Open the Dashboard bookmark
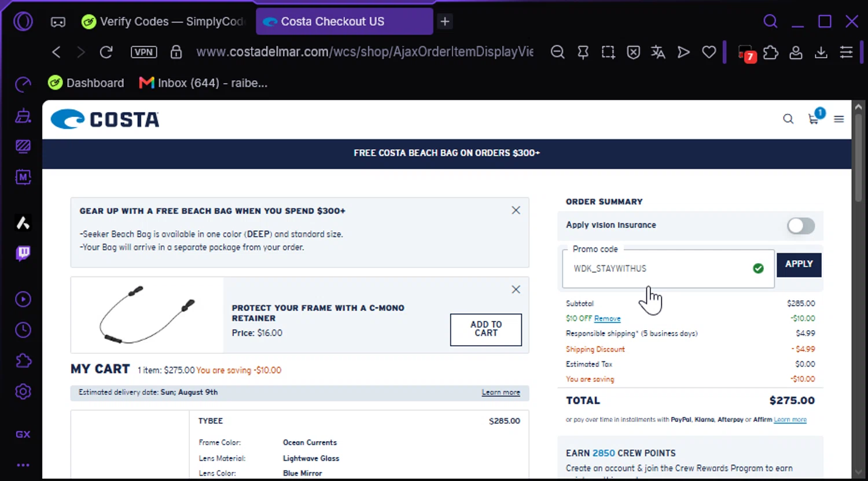The image size is (868, 481). tap(86, 83)
